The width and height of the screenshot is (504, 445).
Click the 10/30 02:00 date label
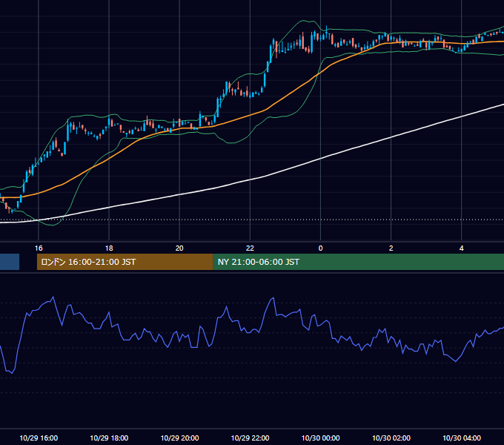[x=391, y=438]
